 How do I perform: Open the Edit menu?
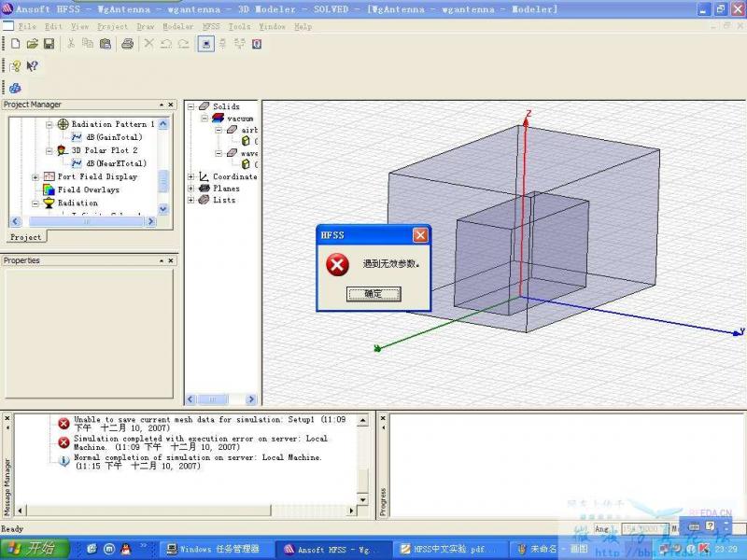point(53,27)
